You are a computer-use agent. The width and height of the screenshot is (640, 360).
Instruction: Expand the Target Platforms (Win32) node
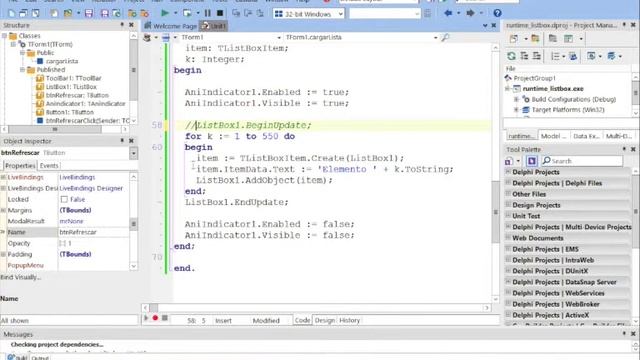coord(516,110)
